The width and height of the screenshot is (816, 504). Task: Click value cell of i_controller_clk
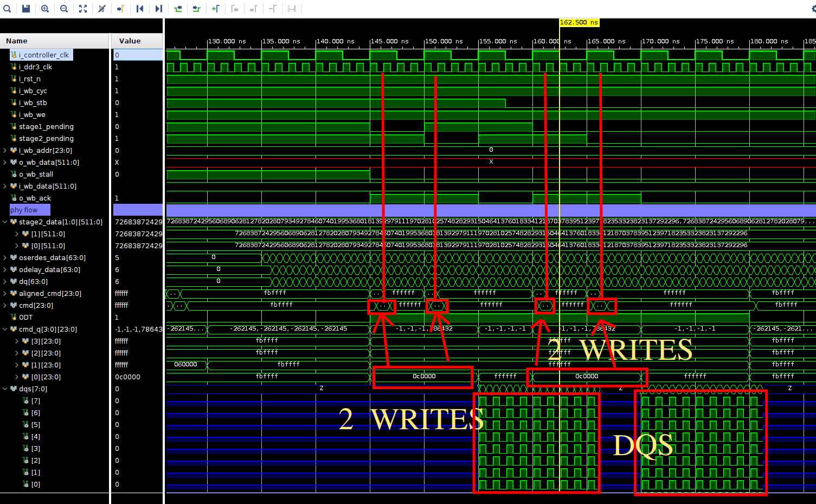pyautogui.click(x=138, y=55)
